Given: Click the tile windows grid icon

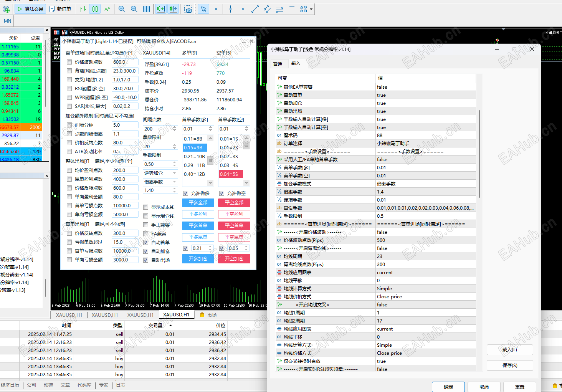Looking at the screenshot, I should tap(147, 9).
